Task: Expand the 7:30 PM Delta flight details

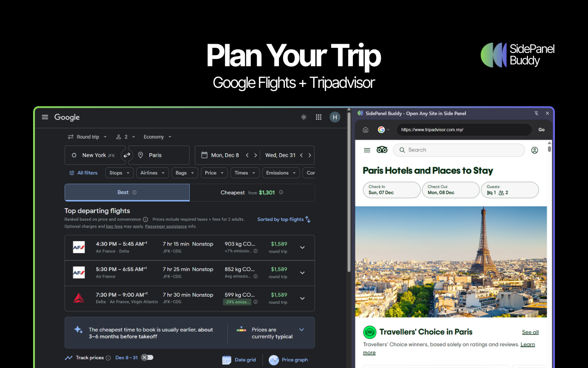Action: coord(302,299)
